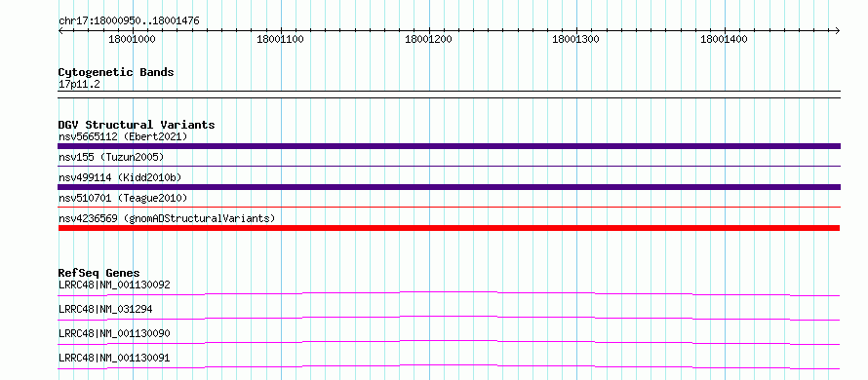Click the chr17:18000950..18001476 coordinates label
The width and height of the screenshot is (868, 380).
click(x=129, y=21)
